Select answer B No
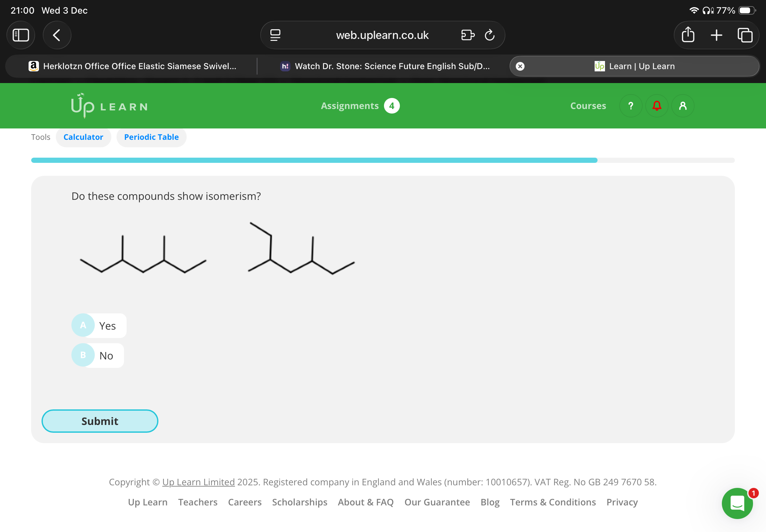This screenshot has height=532, width=766. click(x=97, y=355)
